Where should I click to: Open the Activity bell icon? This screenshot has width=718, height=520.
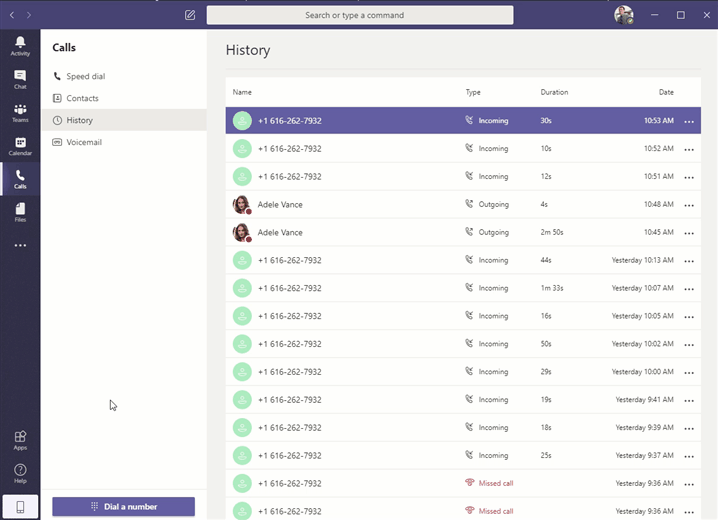point(20,46)
